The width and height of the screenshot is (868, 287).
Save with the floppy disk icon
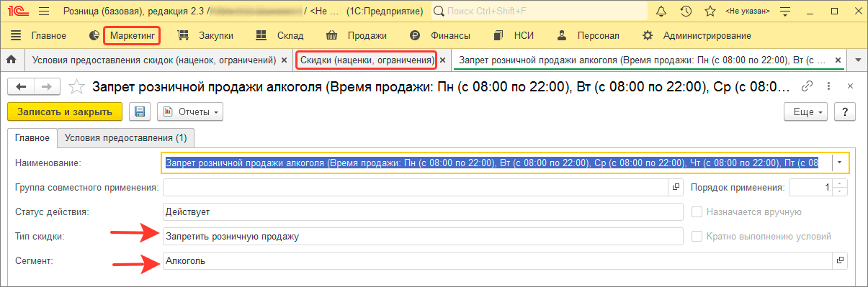tap(140, 111)
